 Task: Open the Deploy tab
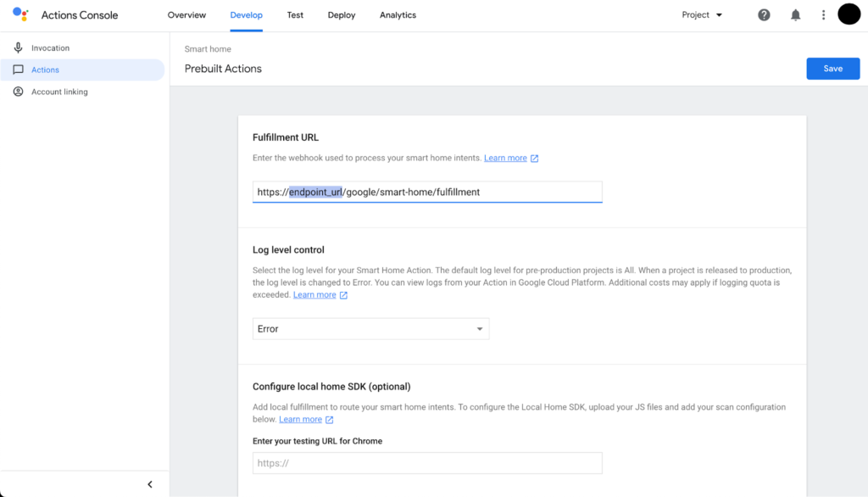341,14
